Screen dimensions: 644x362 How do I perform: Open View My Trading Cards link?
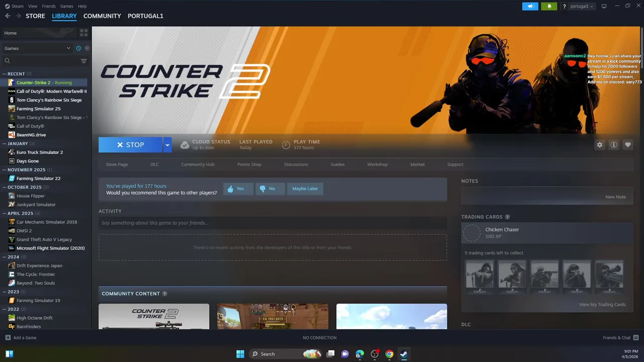click(602, 305)
